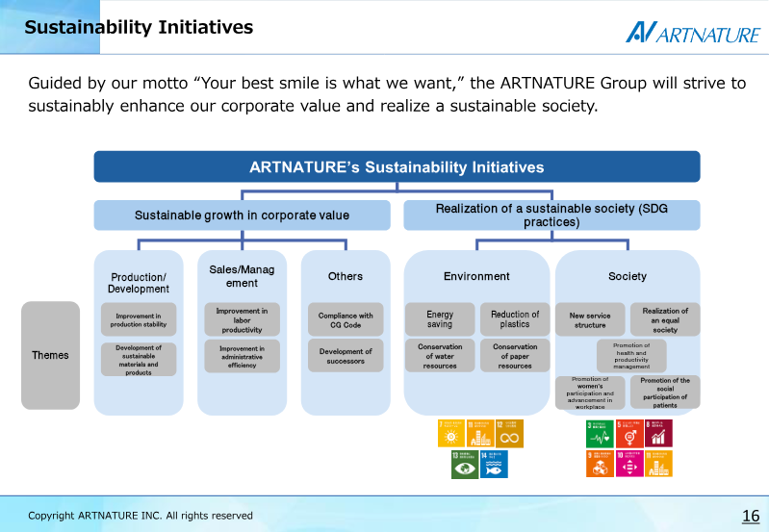The image size is (769, 532).
Task: Select Promotion of women's participation box
Action: [x=590, y=393]
